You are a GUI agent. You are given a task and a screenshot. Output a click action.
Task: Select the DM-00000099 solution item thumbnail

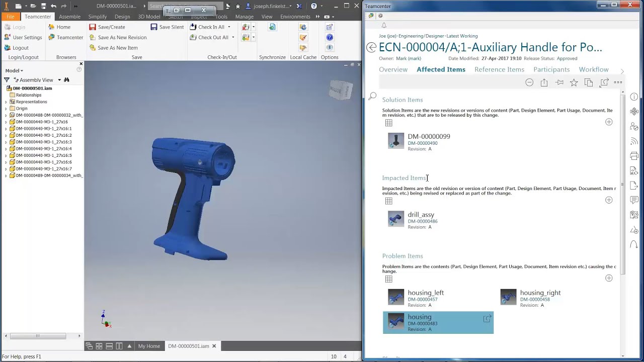point(396,141)
